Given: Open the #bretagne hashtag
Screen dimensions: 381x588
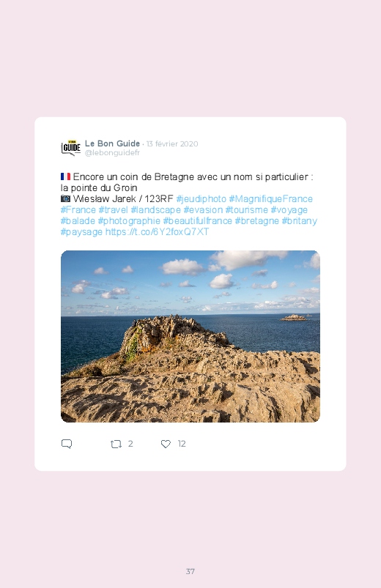Looking at the screenshot, I should click(256, 221).
